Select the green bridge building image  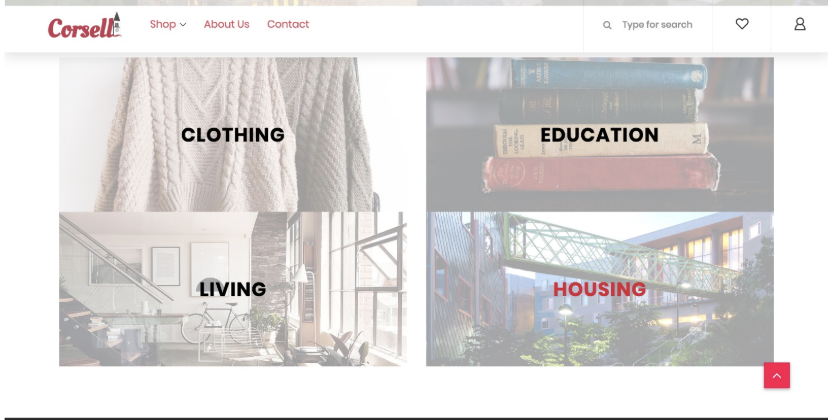(x=600, y=289)
